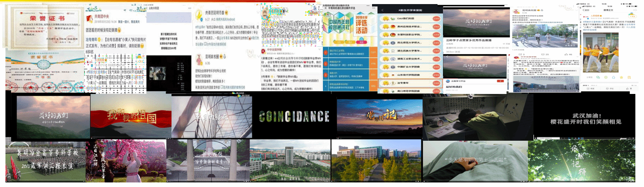
Task: Select the highlighted 冶专青年 list row
Action: (410, 84)
